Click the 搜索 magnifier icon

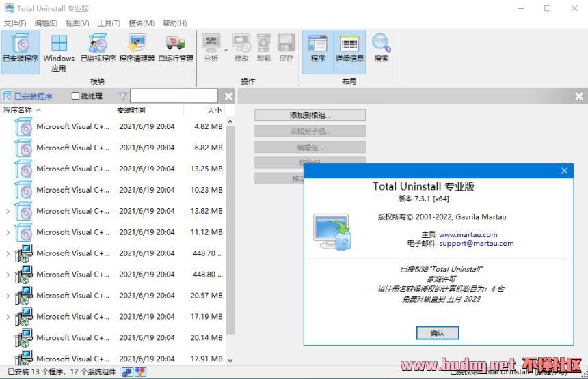click(382, 48)
